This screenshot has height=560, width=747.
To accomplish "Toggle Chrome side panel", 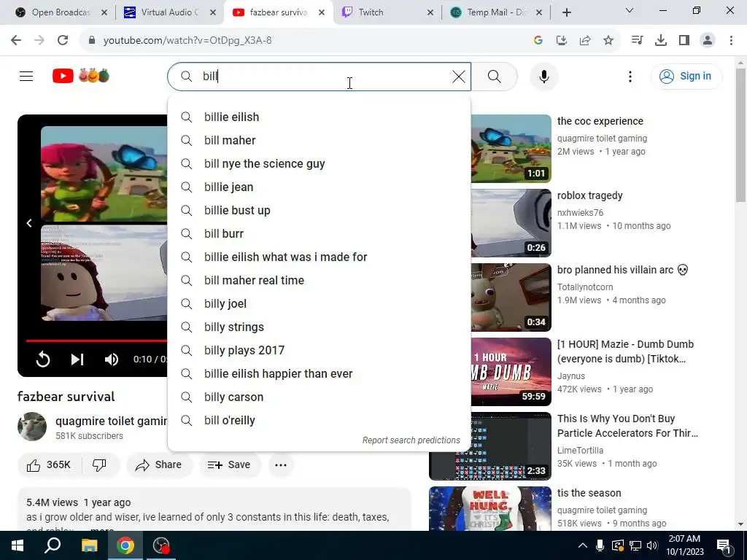I will coord(684,41).
